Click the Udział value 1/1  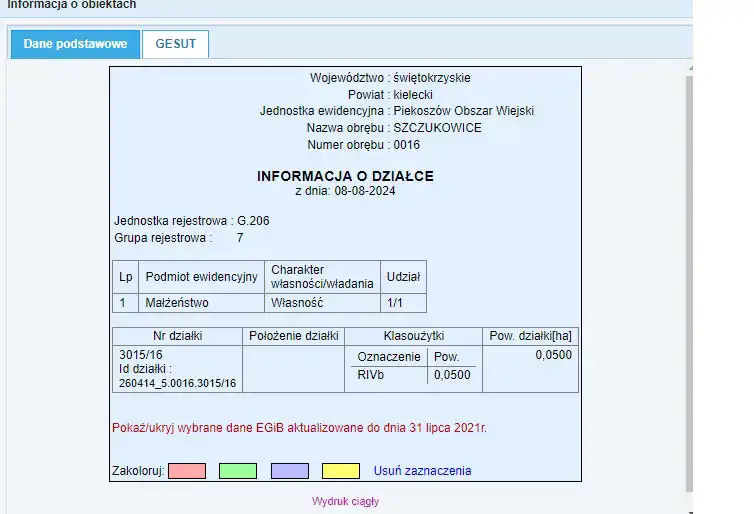point(396,302)
